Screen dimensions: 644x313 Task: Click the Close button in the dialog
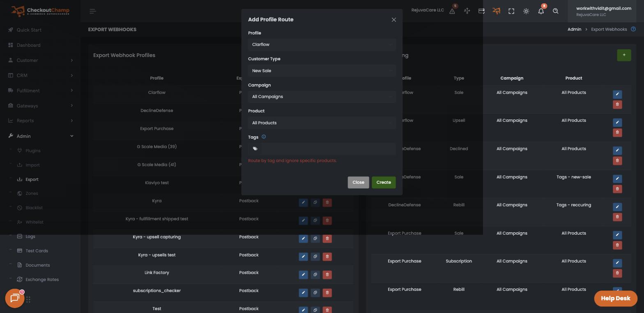click(358, 183)
